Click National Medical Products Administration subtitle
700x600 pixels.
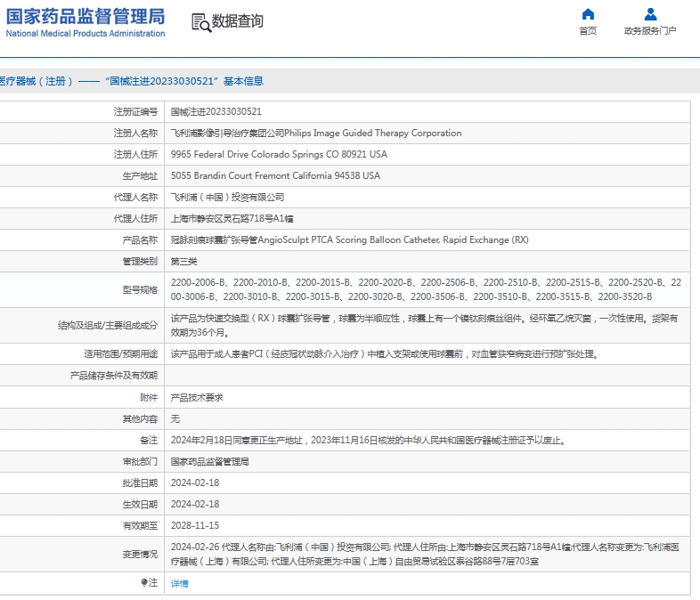coord(85,34)
